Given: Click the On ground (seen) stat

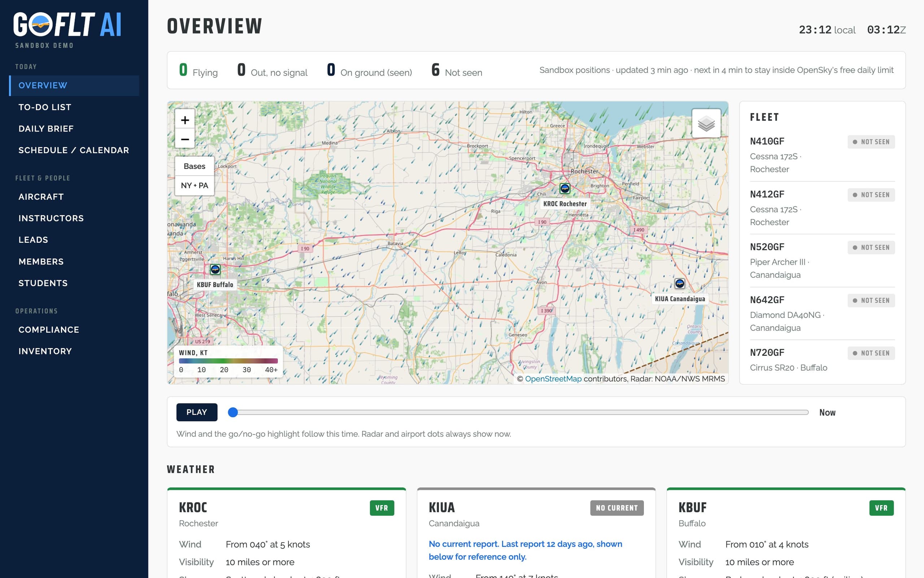Looking at the screenshot, I should click(x=369, y=70).
